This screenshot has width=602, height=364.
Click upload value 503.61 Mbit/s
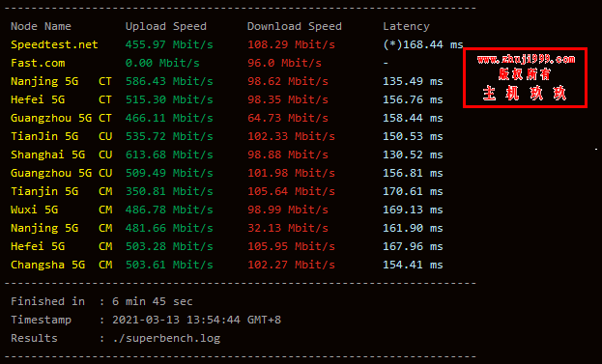tap(169, 266)
